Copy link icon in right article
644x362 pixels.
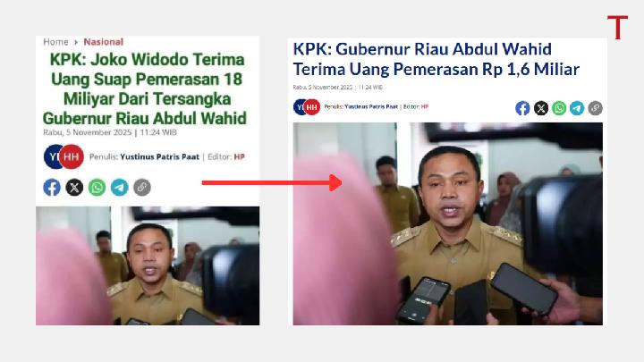tap(595, 108)
